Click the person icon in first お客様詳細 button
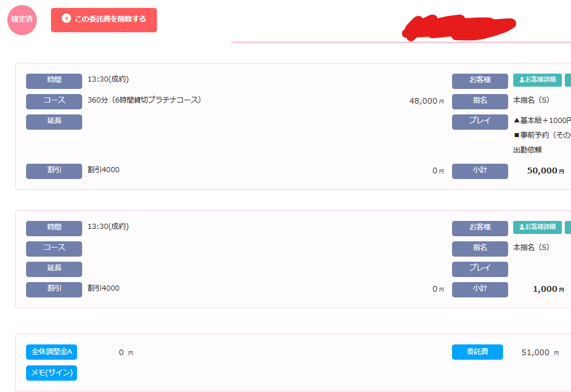571x392 pixels. [522, 80]
